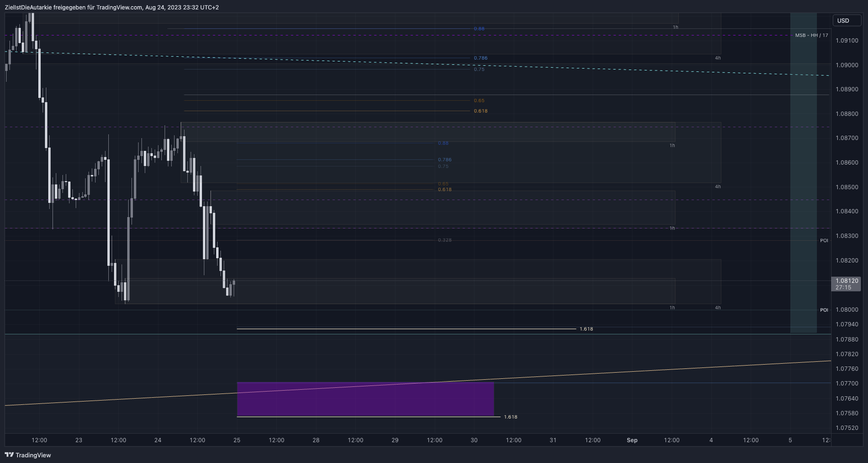Click the 5 date label on time axis
The image size is (868, 463).
(x=790, y=440)
